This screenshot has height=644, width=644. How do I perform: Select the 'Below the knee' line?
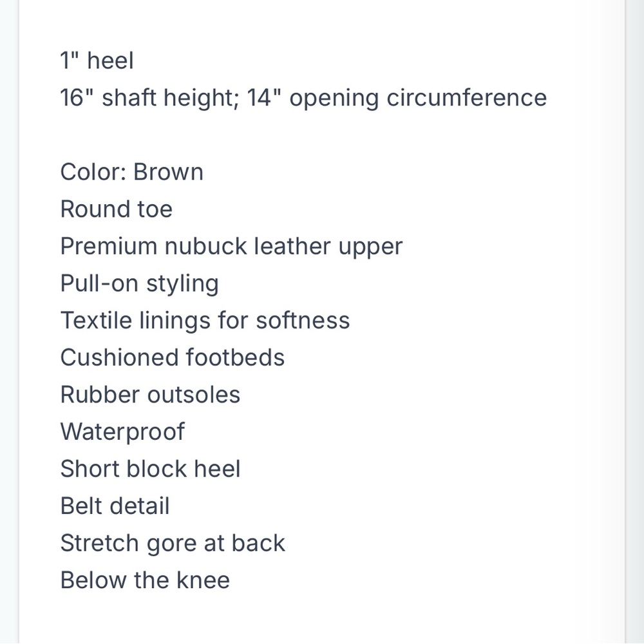[x=145, y=580]
